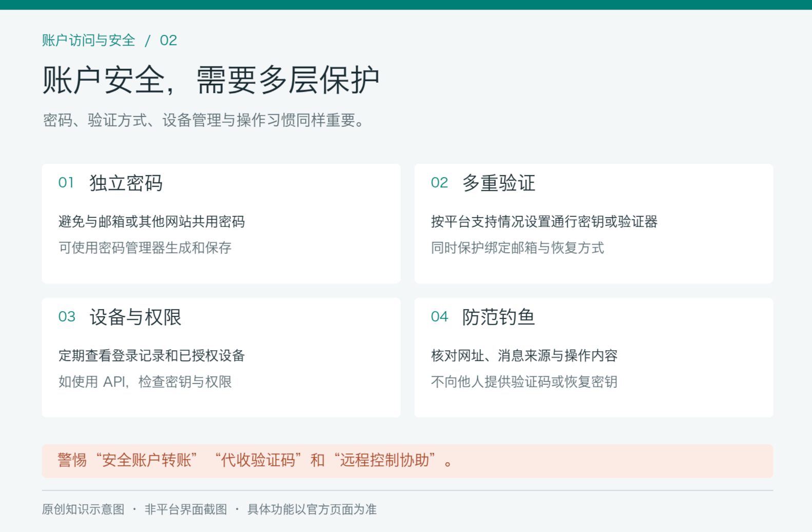
Task: Select the card heading "多重验证"
Action: (499, 183)
